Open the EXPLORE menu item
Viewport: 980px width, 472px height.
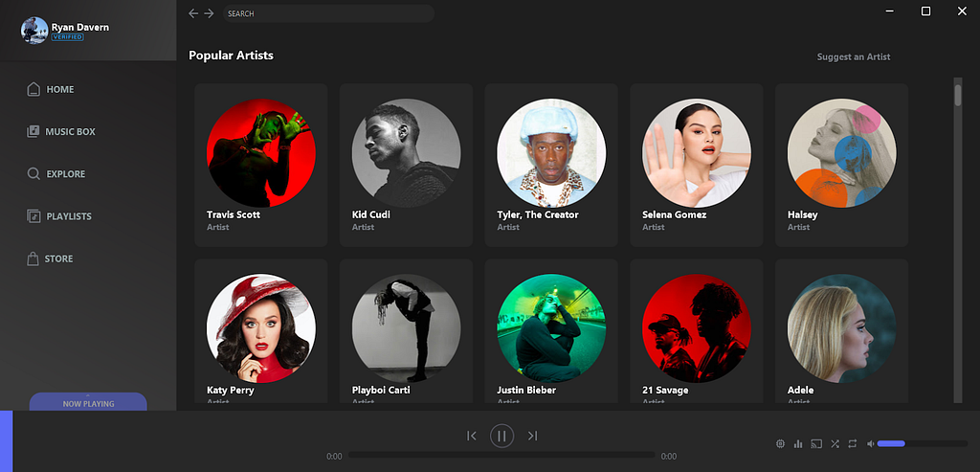(x=66, y=174)
